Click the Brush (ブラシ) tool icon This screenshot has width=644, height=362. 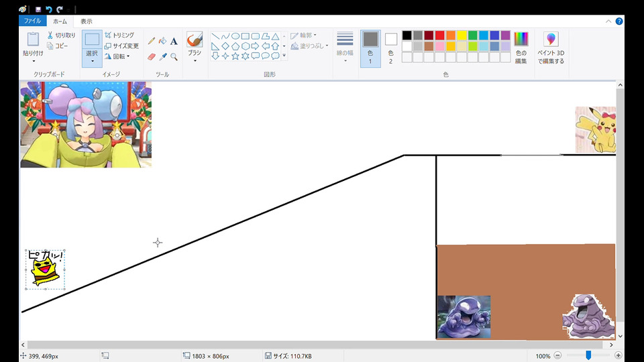[195, 40]
